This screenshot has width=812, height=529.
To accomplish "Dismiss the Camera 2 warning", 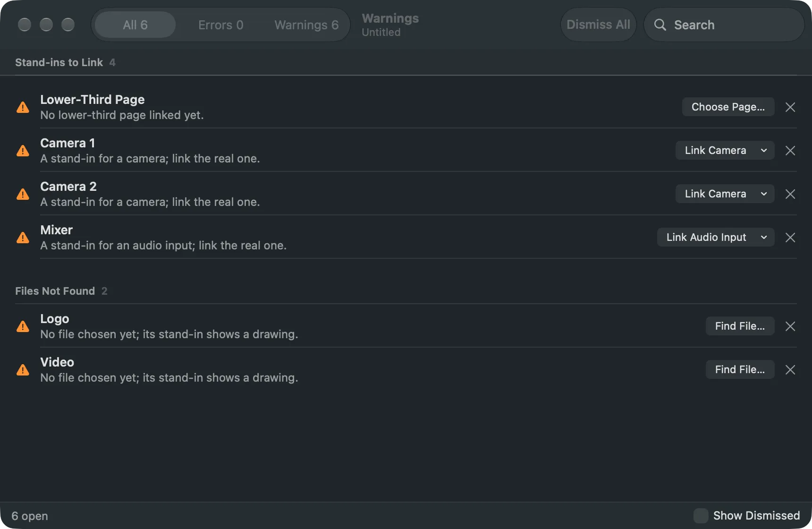I will click(x=790, y=194).
